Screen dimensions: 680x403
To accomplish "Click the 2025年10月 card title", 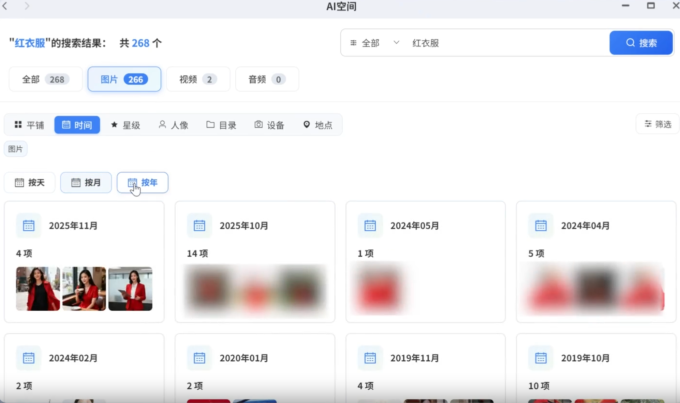I will click(x=244, y=226).
